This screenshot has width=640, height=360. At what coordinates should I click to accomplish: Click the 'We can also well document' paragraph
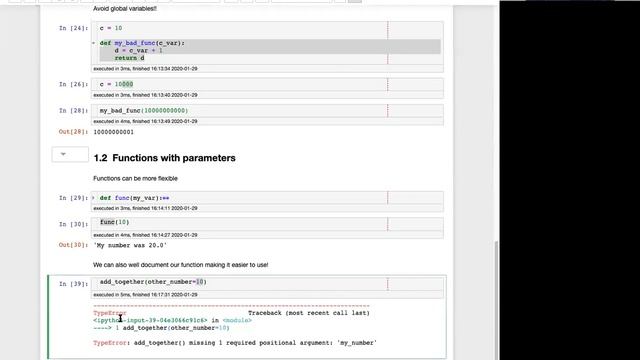pyautogui.click(x=180, y=265)
